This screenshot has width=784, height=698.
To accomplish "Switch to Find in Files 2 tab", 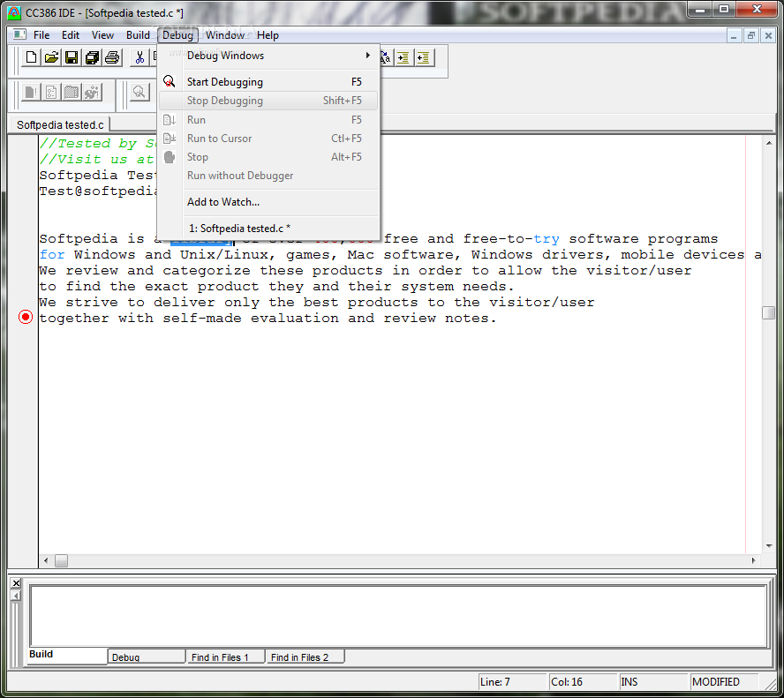I will tap(305, 657).
